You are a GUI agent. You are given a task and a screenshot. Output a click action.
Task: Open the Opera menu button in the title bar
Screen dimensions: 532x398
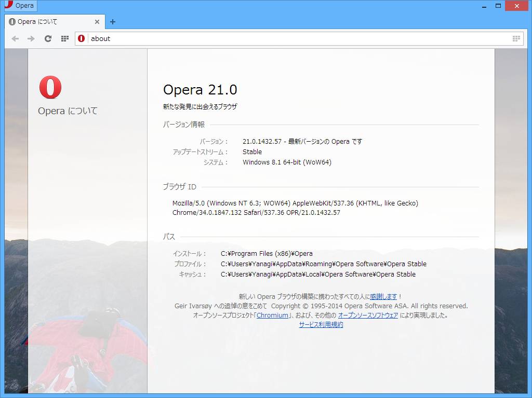20,5
